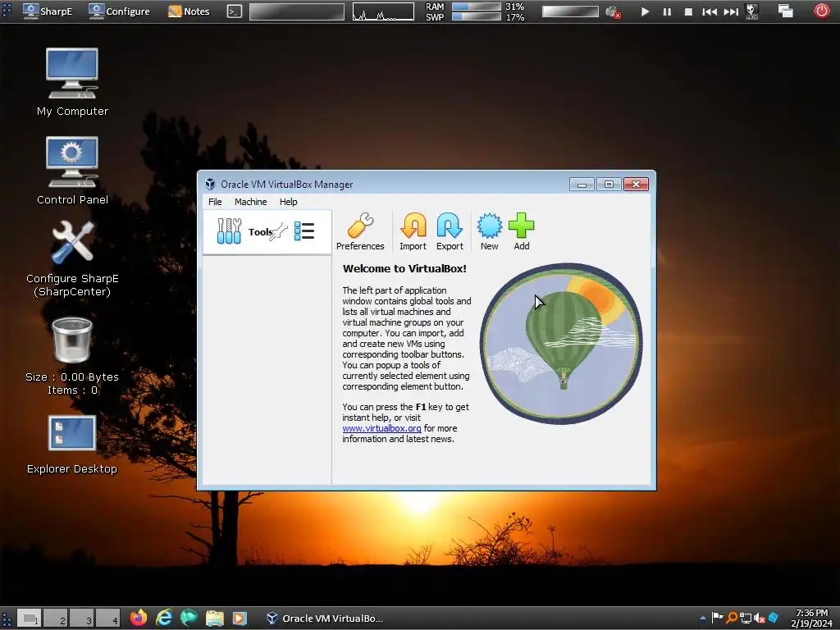
Task: Open the File menu in VirtualBox
Action: 215,202
